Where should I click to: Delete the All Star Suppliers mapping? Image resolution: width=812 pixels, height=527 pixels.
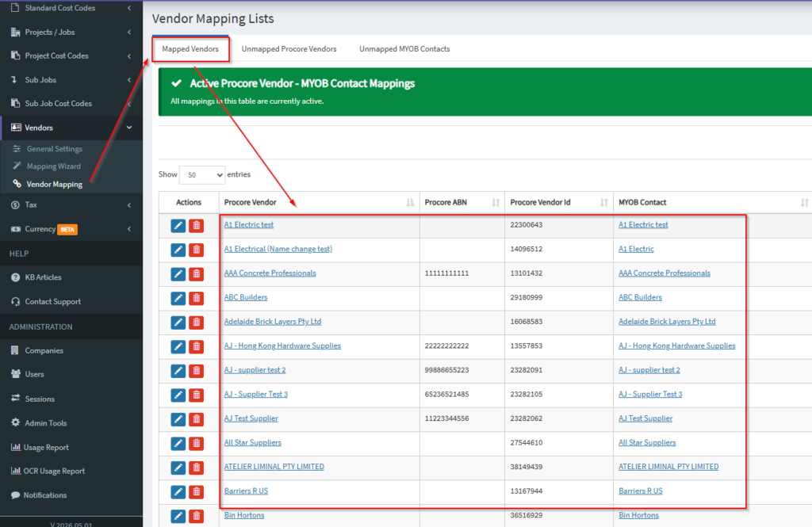click(x=197, y=444)
